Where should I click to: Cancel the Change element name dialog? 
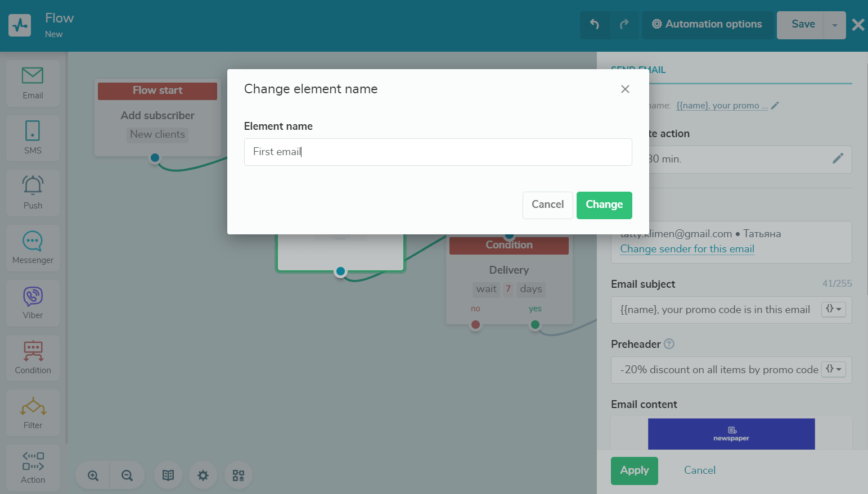[547, 205]
